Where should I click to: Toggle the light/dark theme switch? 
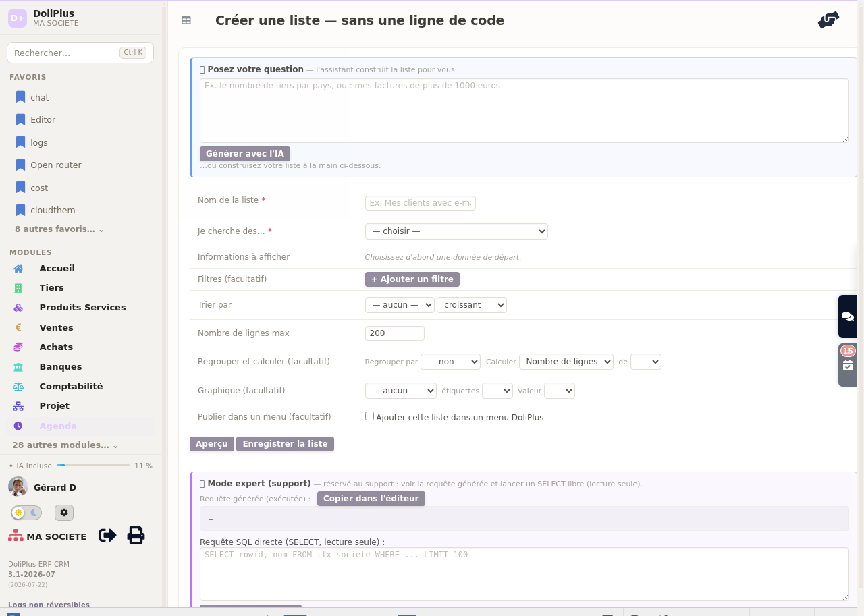pos(26,513)
